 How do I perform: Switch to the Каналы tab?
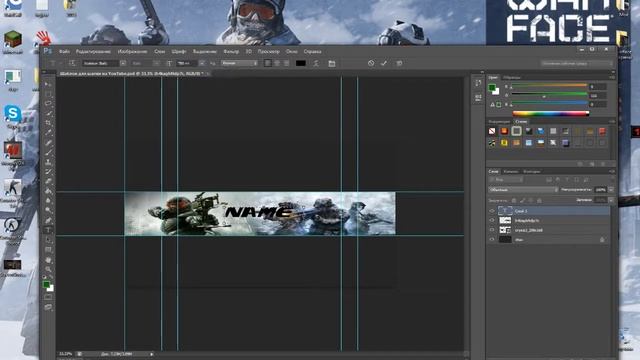pos(510,171)
